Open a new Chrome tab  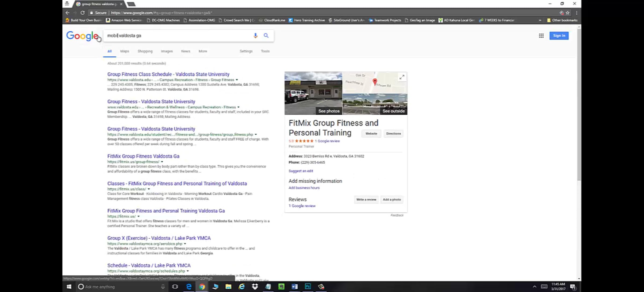(x=131, y=4)
